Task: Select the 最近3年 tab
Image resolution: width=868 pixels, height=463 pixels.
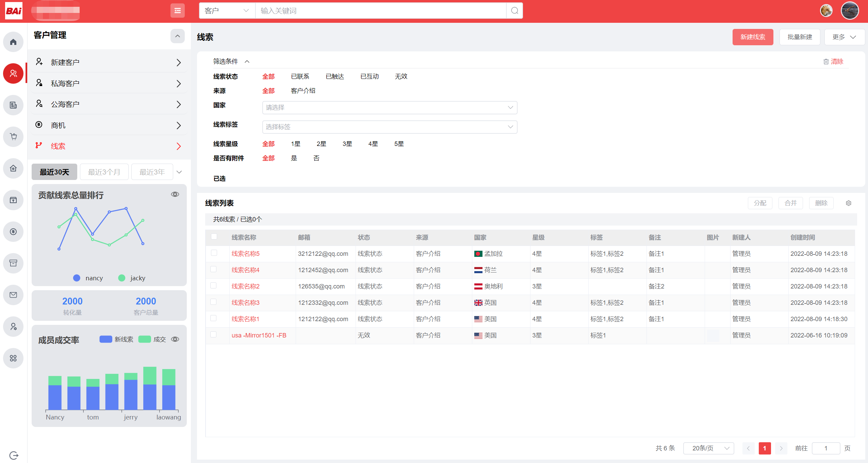Action: click(x=152, y=172)
